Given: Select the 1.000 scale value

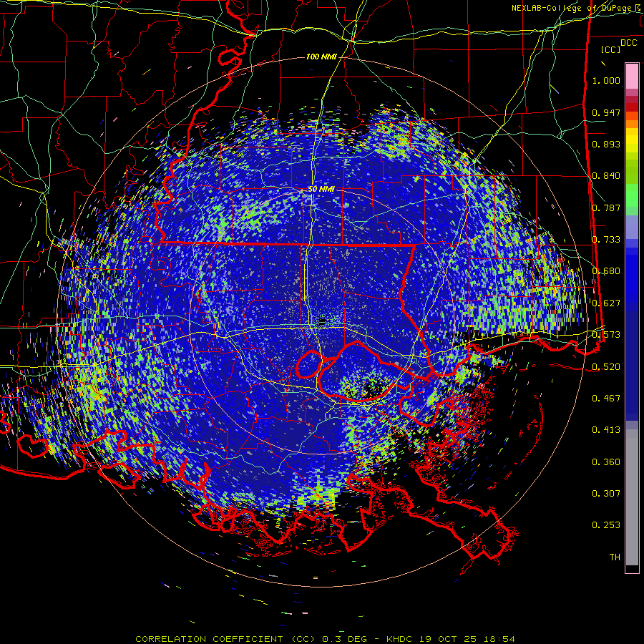Looking at the screenshot, I should click(606, 80).
